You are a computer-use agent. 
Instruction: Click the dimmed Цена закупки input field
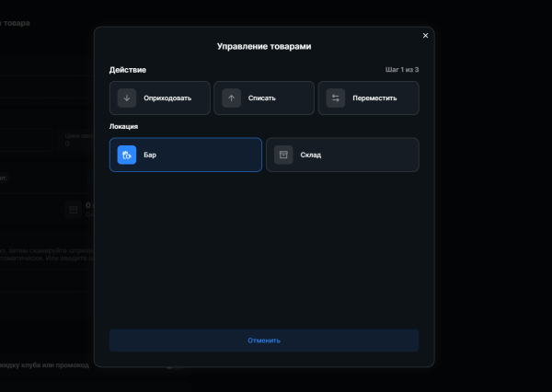pos(76,140)
